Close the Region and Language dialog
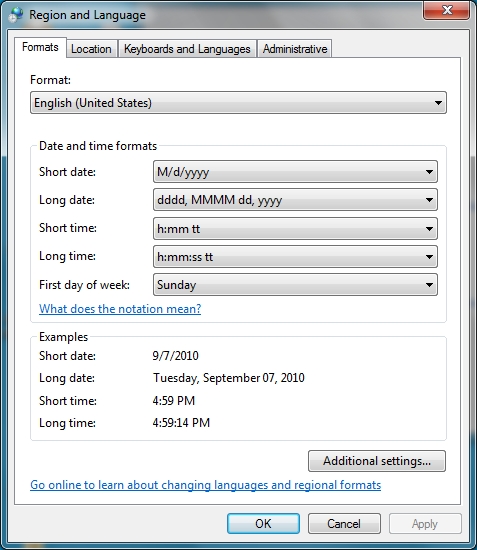 click(446, 10)
